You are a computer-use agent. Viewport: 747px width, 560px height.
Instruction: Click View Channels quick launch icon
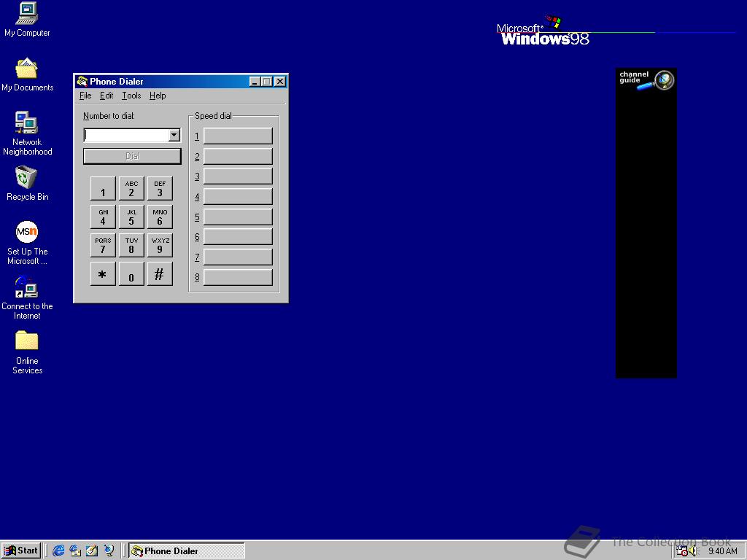(x=109, y=551)
